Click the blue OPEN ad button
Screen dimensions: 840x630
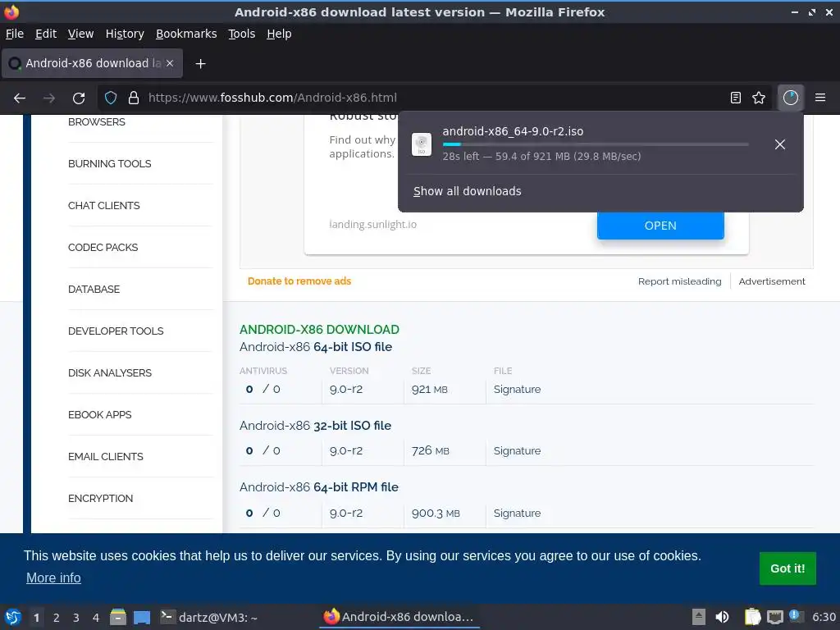click(660, 226)
